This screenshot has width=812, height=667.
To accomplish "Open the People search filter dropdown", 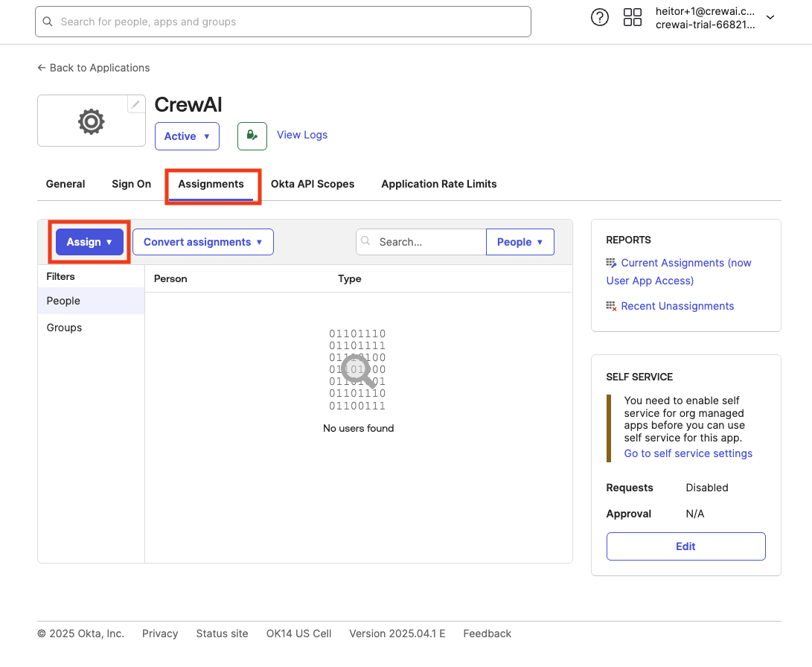I will pyautogui.click(x=520, y=241).
